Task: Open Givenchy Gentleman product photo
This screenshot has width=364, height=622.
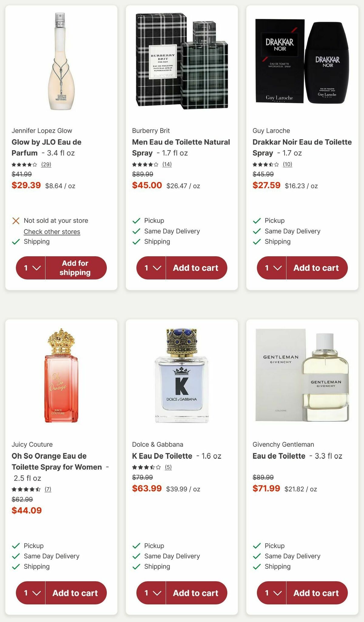Action: pos(302,376)
